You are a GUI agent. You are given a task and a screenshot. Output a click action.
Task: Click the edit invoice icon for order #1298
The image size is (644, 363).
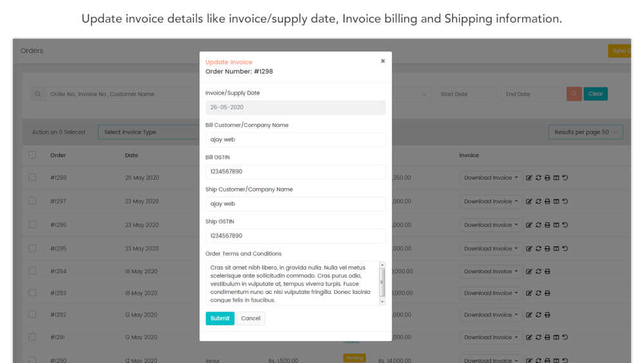pos(529,177)
